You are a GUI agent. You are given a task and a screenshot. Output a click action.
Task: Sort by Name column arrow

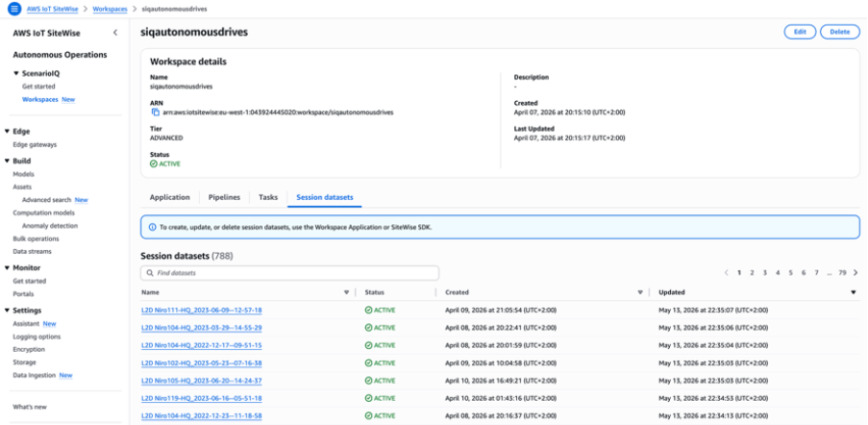click(347, 292)
